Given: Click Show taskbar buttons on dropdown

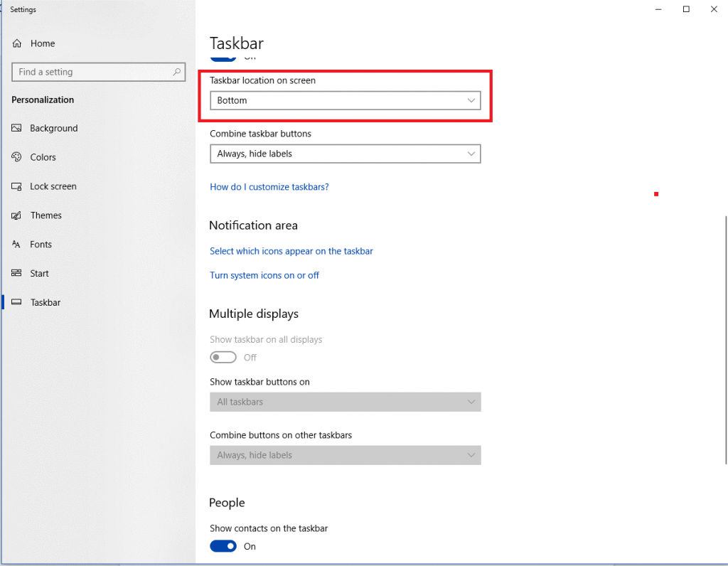Looking at the screenshot, I should pos(345,402).
